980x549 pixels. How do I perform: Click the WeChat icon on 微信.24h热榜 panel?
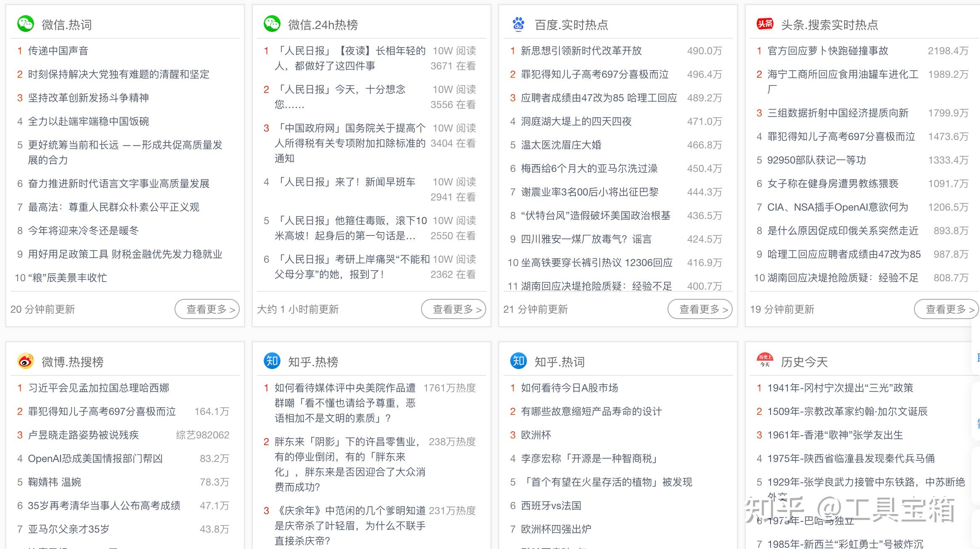[273, 24]
